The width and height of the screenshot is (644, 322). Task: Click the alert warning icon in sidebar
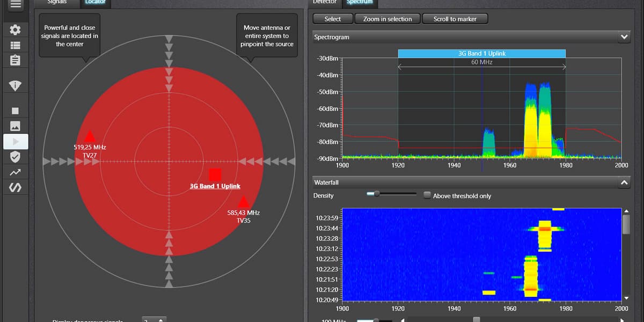click(x=15, y=84)
